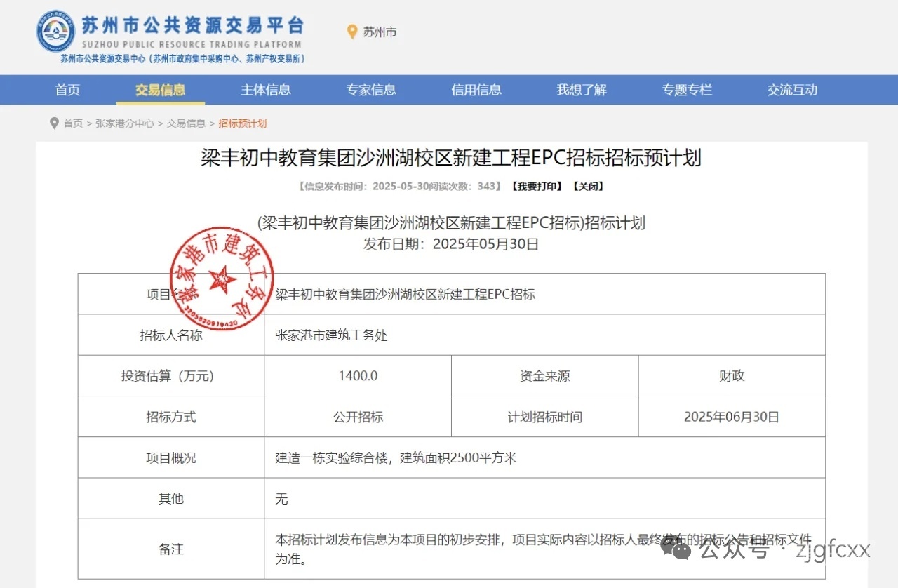898x588 pixels.
Task: Select 苏州市 city selector
Action: (x=380, y=32)
